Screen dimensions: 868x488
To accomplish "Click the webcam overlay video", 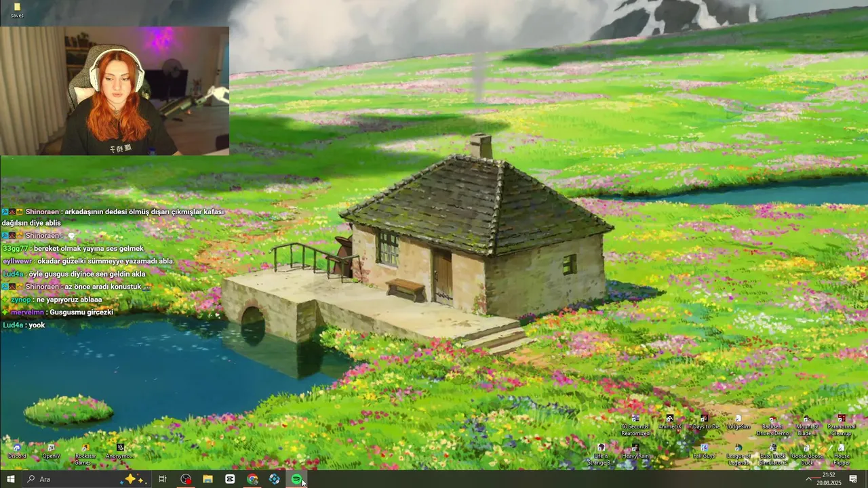I will pos(115,91).
